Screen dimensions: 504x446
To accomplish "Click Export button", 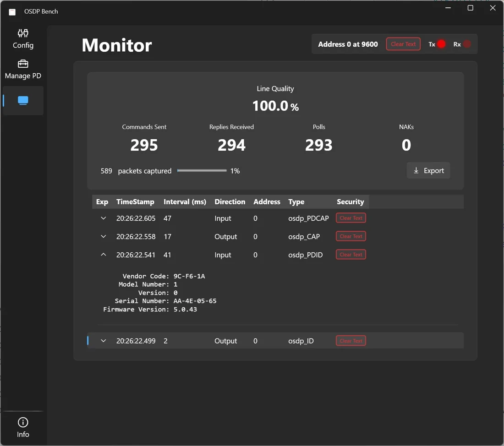I will 428,170.
